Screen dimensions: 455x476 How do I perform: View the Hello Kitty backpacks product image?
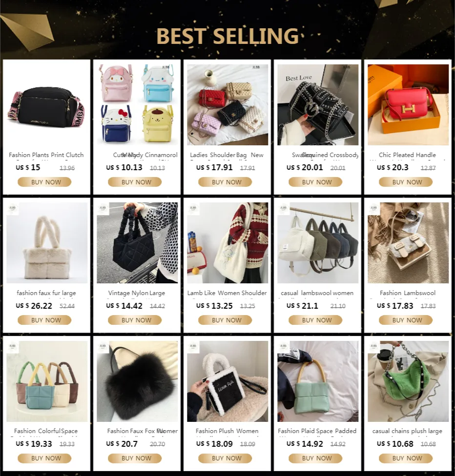click(137, 105)
